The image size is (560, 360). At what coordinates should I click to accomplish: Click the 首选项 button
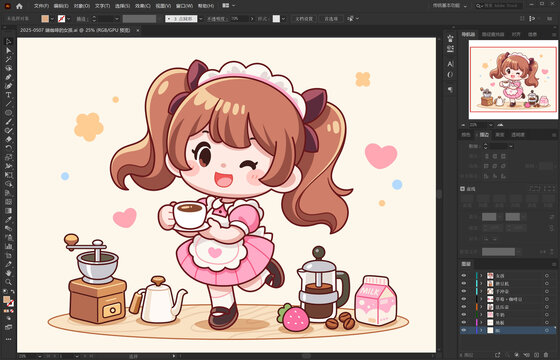[x=331, y=19]
